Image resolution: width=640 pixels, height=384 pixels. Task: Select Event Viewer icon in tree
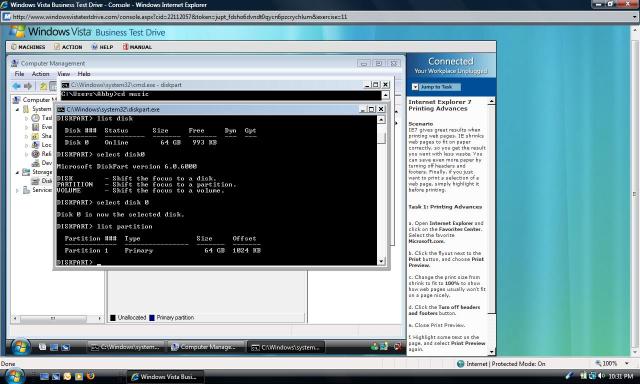36,127
